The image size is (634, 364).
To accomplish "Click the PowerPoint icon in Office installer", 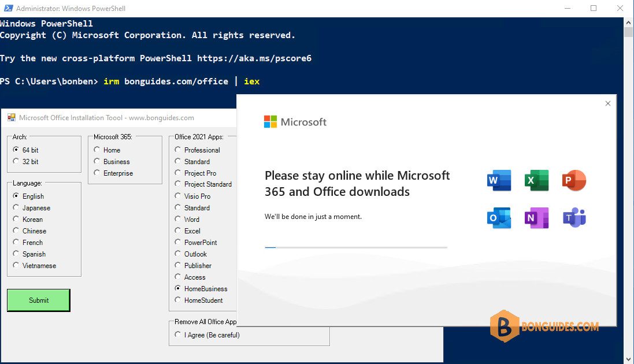I will [x=574, y=180].
